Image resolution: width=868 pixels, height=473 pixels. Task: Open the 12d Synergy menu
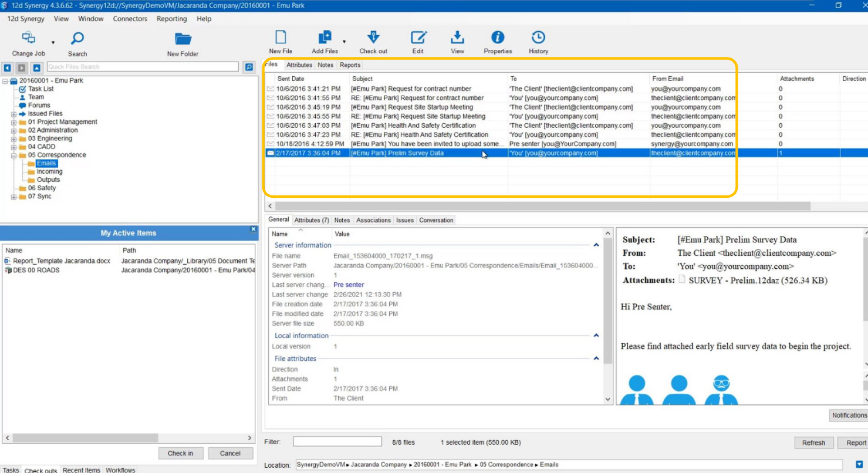(26, 19)
